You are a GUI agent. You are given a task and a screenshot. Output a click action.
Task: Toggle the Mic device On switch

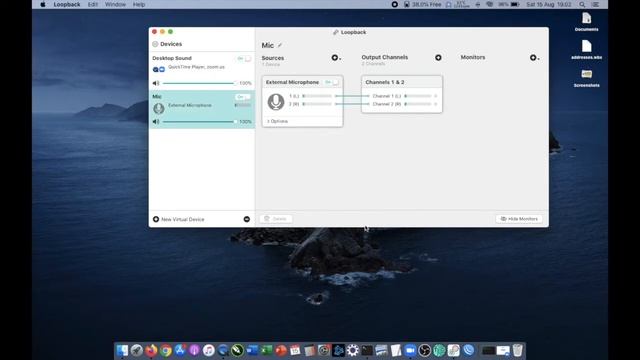[243, 97]
